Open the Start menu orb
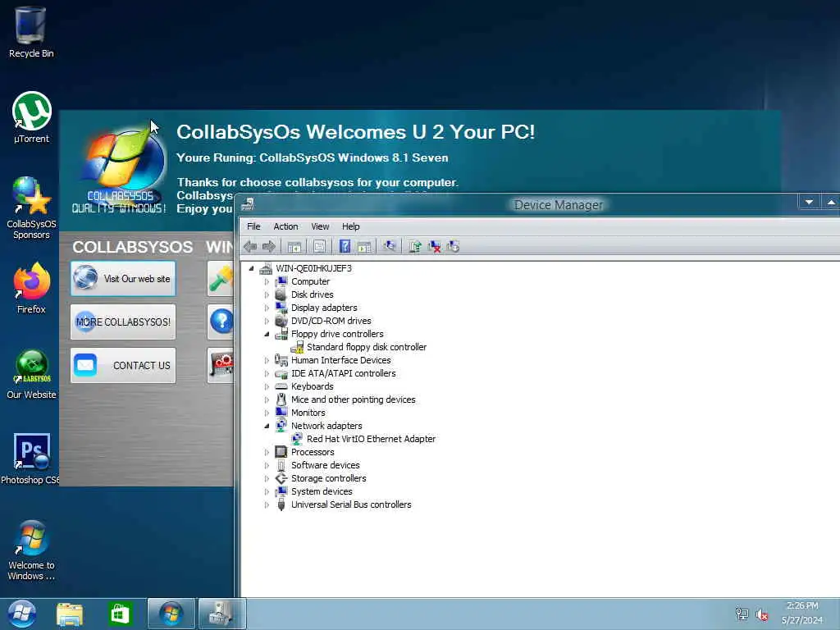 21,614
